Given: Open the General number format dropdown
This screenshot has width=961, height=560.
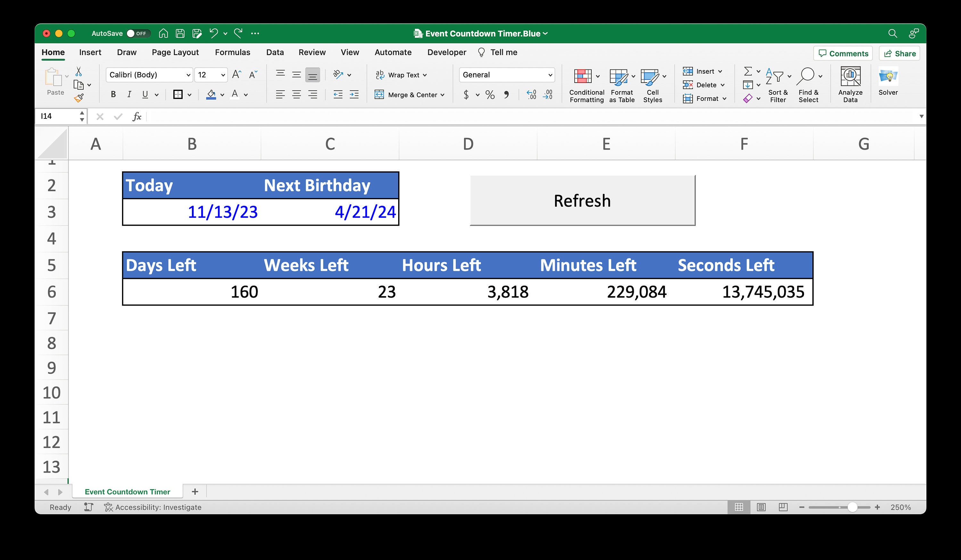Looking at the screenshot, I should click(550, 75).
